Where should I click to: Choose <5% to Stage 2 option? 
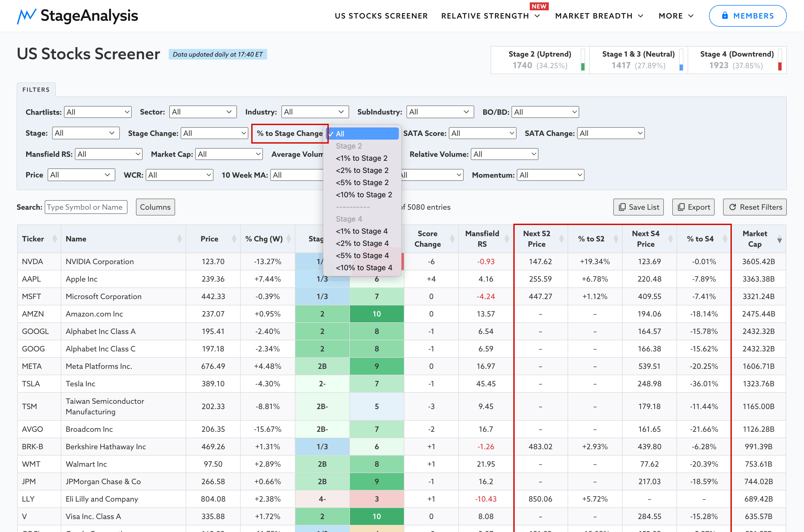[x=363, y=182]
